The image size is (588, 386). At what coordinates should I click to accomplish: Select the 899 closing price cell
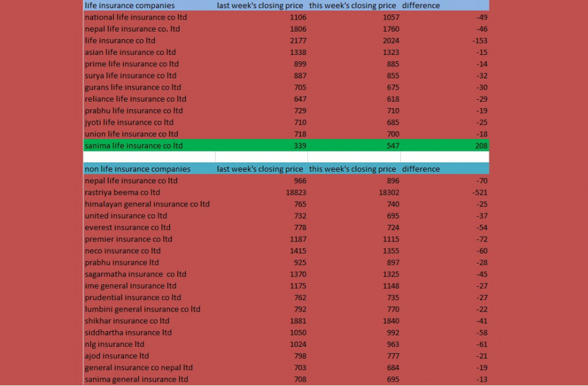[x=261, y=64]
